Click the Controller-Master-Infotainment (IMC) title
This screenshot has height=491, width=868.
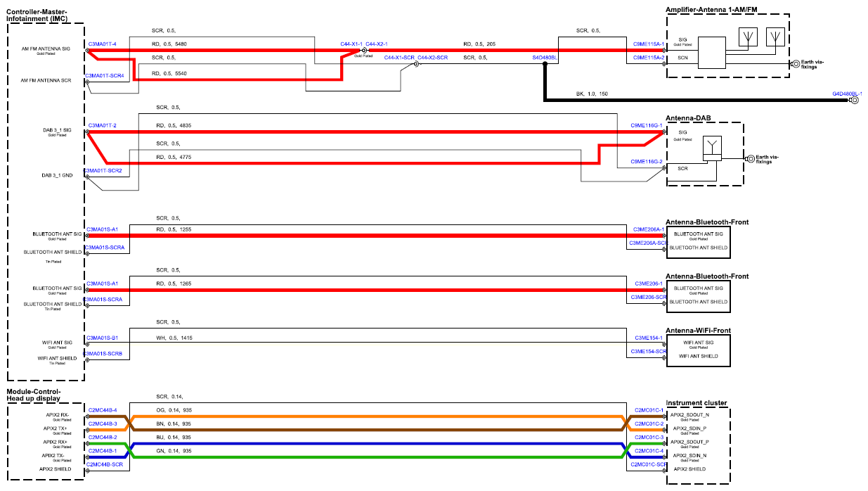click(37, 15)
